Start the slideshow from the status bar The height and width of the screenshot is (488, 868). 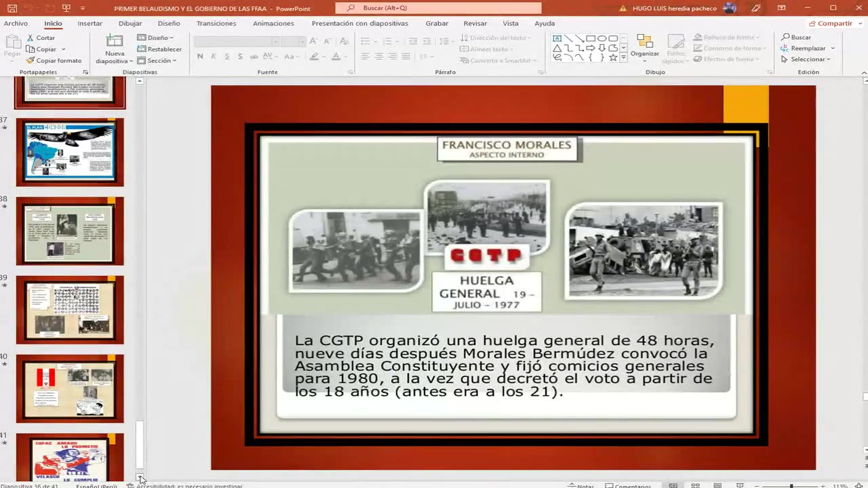[740, 485]
